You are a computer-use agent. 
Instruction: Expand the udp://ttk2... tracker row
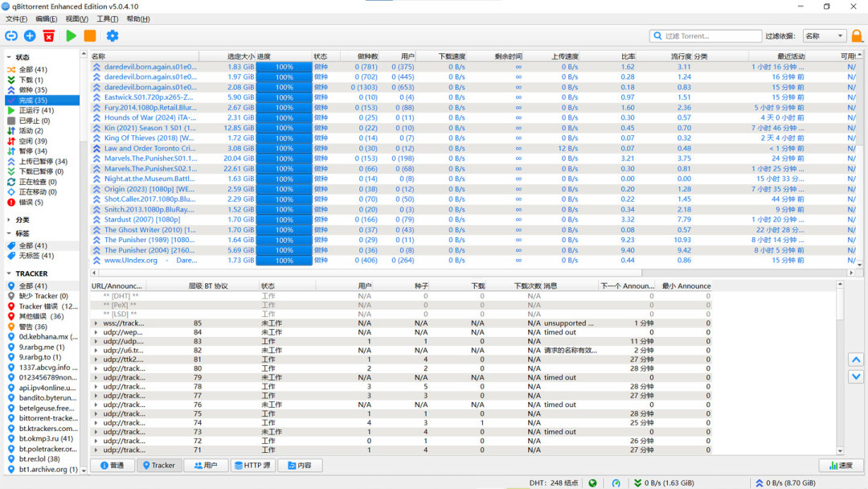[x=96, y=360]
